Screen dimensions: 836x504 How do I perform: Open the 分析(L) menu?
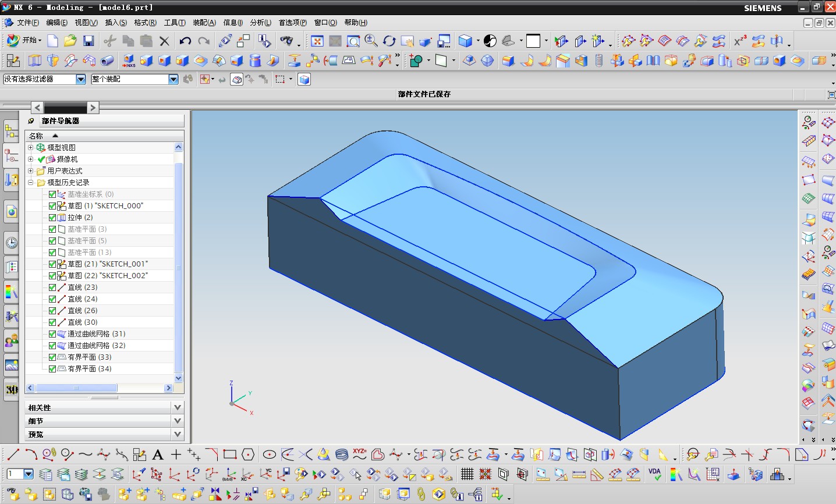click(260, 23)
